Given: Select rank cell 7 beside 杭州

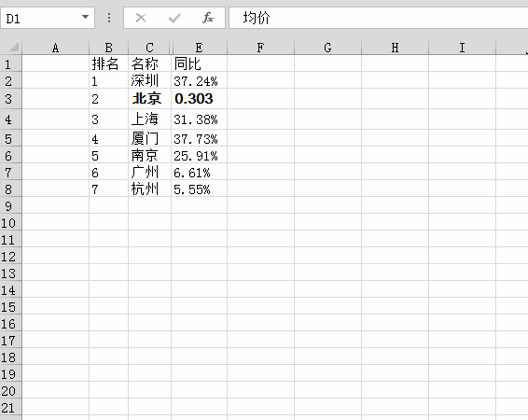Looking at the screenshot, I should [x=109, y=189].
